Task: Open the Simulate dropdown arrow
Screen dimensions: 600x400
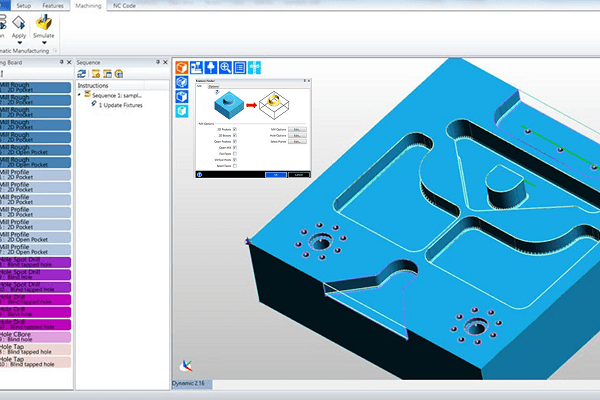Action: click(x=44, y=41)
